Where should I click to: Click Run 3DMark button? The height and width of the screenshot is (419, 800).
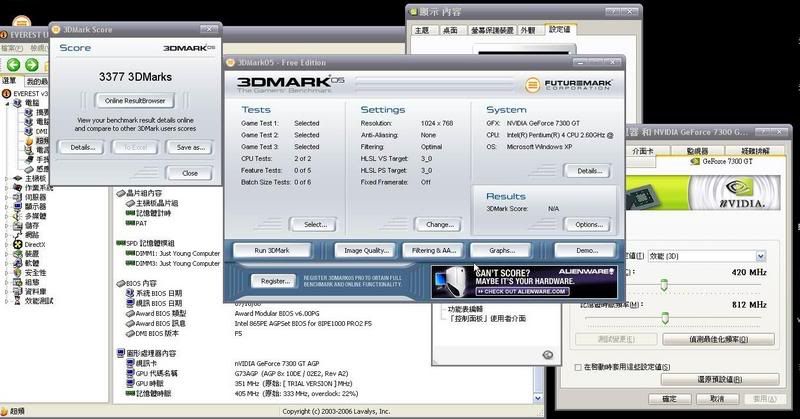[x=271, y=251]
